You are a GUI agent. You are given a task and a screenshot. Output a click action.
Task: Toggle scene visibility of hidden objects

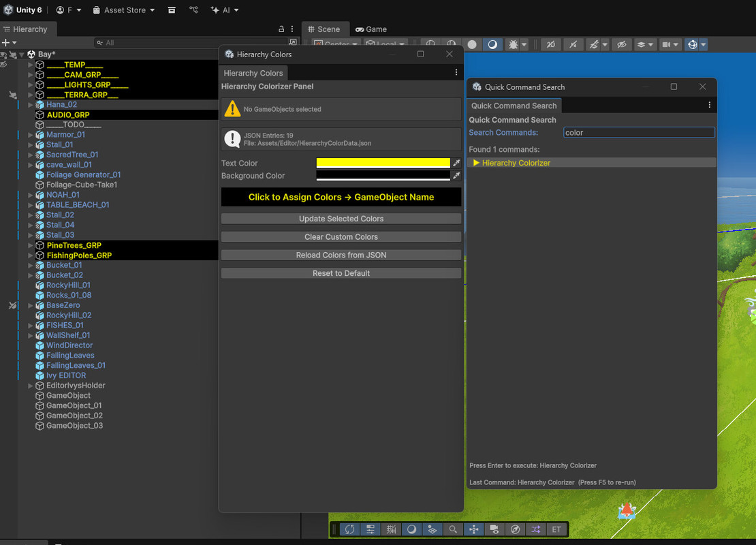coord(621,44)
